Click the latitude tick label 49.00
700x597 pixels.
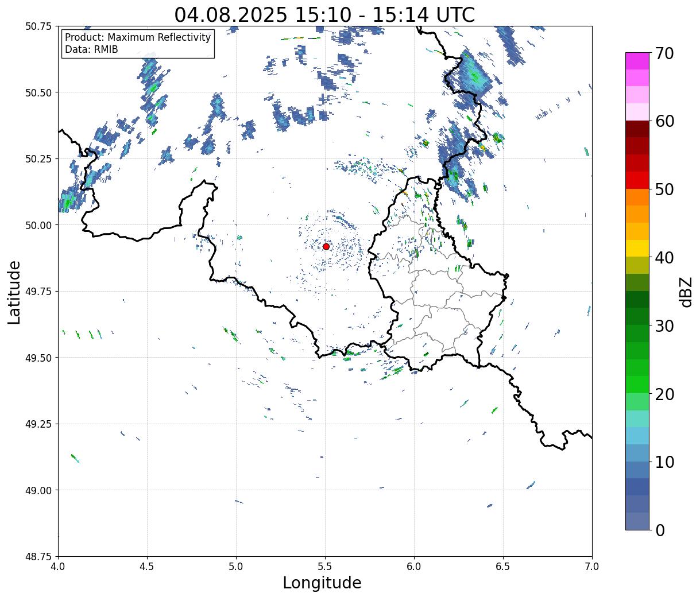pyautogui.click(x=39, y=490)
